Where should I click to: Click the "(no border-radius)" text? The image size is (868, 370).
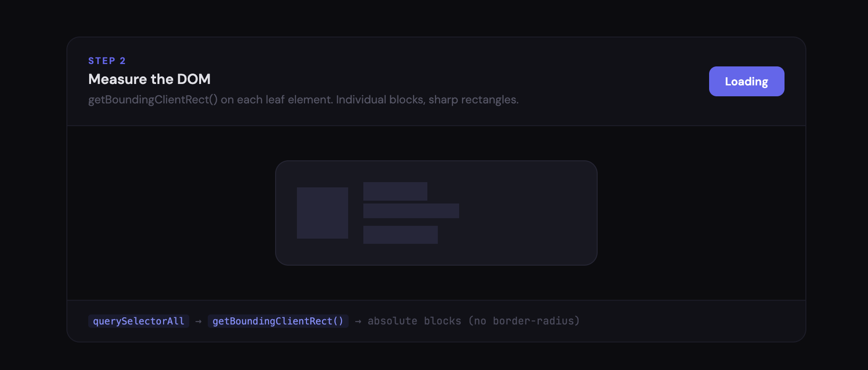[x=524, y=321]
